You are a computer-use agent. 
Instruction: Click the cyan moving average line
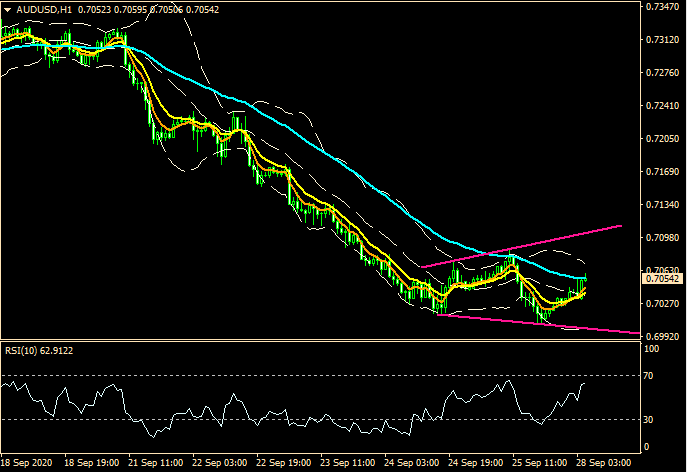click(300, 132)
